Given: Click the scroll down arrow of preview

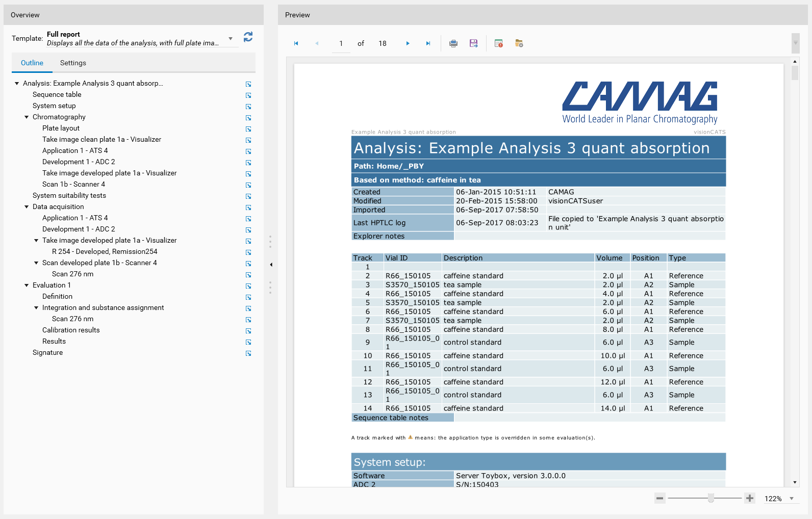Looking at the screenshot, I should [x=795, y=482].
